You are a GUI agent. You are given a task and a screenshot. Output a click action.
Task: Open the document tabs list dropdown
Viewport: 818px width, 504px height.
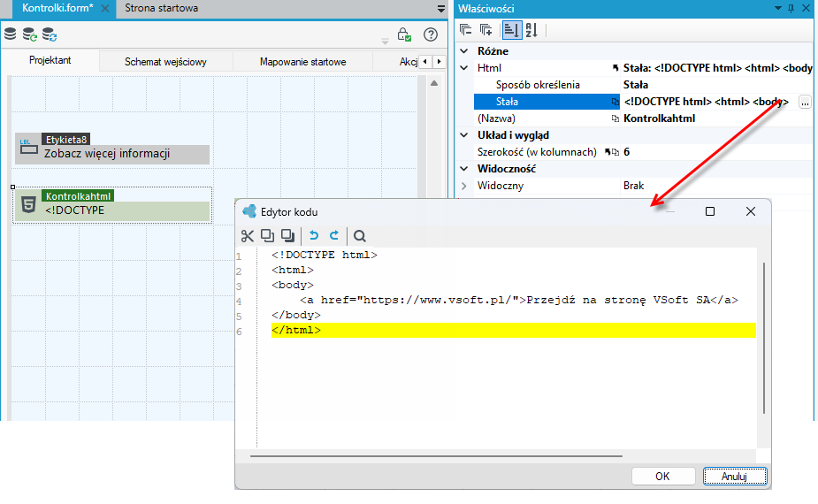click(x=440, y=9)
